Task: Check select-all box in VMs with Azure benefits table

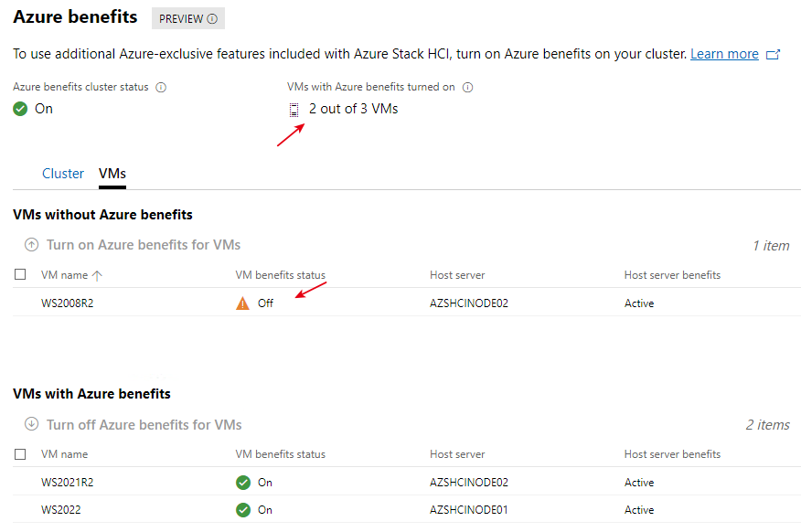Action: coord(20,454)
